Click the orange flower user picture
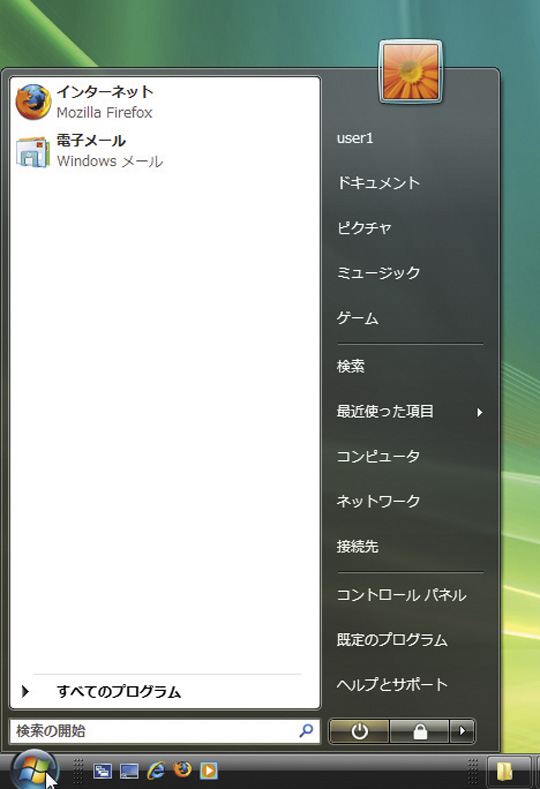The width and height of the screenshot is (540, 789). tap(410, 72)
